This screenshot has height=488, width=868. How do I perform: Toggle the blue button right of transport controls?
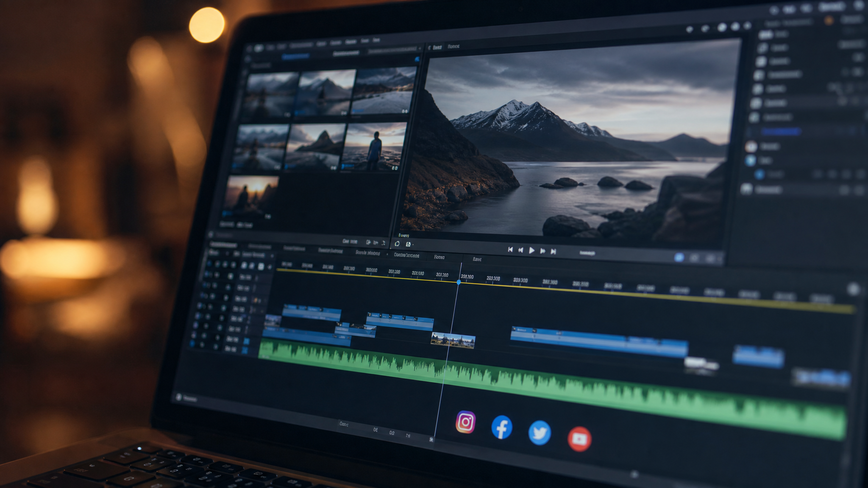click(679, 257)
